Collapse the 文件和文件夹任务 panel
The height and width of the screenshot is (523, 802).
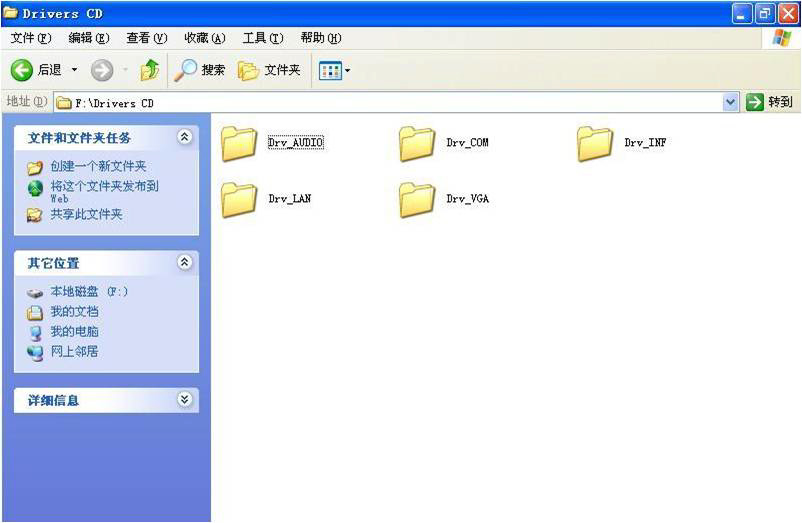[x=184, y=137]
